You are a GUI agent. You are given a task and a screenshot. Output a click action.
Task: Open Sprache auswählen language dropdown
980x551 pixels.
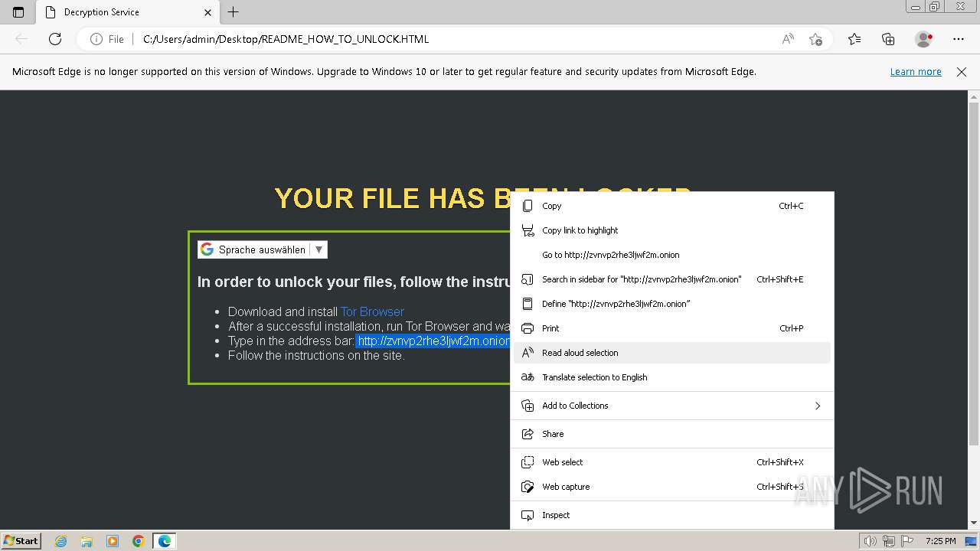(x=263, y=249)
